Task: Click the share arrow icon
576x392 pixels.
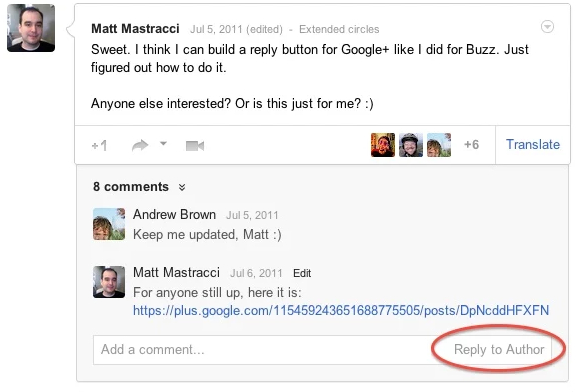Action: point(140,145)
